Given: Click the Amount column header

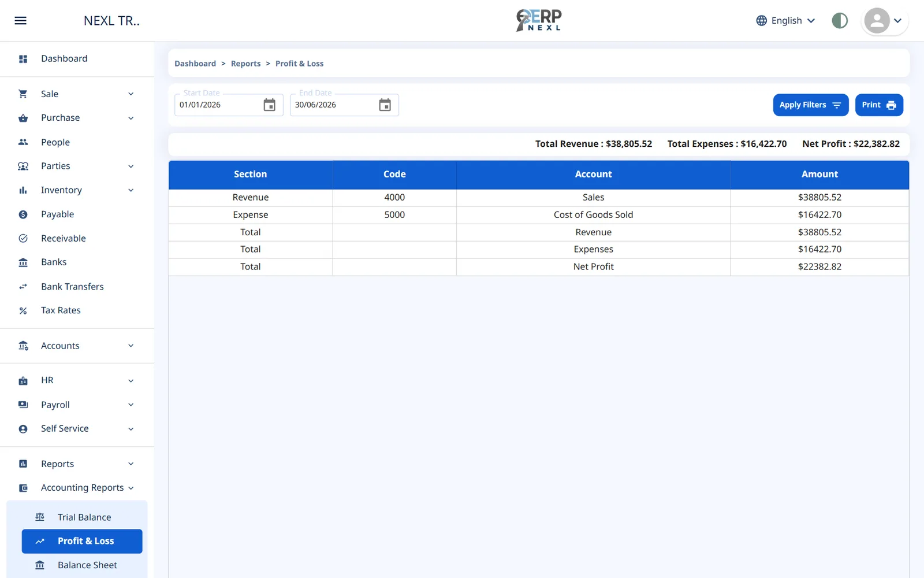Looking at the screenshot, I should (x=819, y=174).
